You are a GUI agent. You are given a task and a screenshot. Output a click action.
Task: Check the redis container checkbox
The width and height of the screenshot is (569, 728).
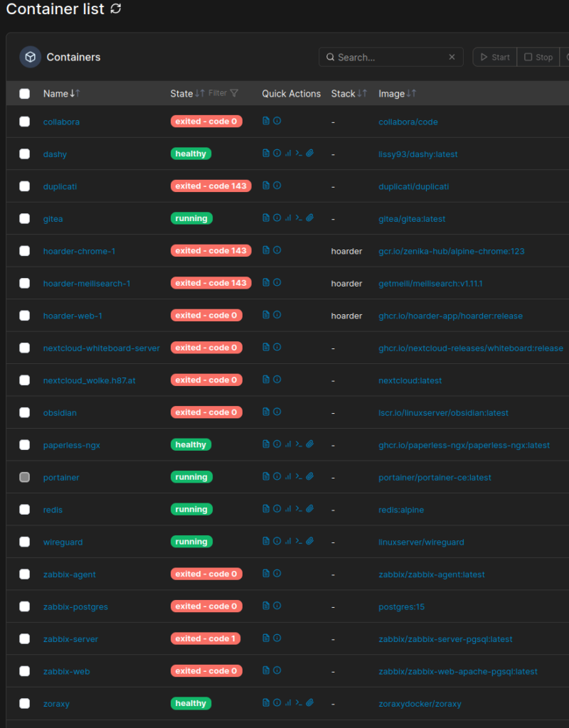25,510
